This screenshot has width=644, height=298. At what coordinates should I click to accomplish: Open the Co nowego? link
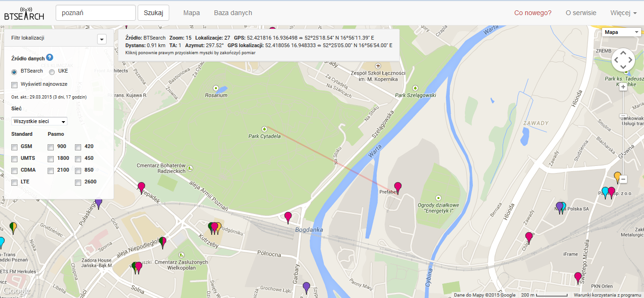click(x=533, y=13)
